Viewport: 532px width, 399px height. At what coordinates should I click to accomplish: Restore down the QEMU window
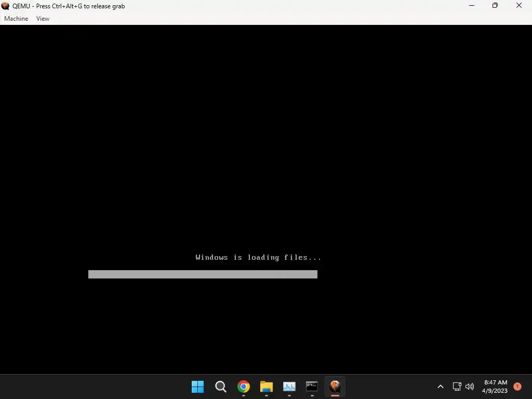[495, 5]
